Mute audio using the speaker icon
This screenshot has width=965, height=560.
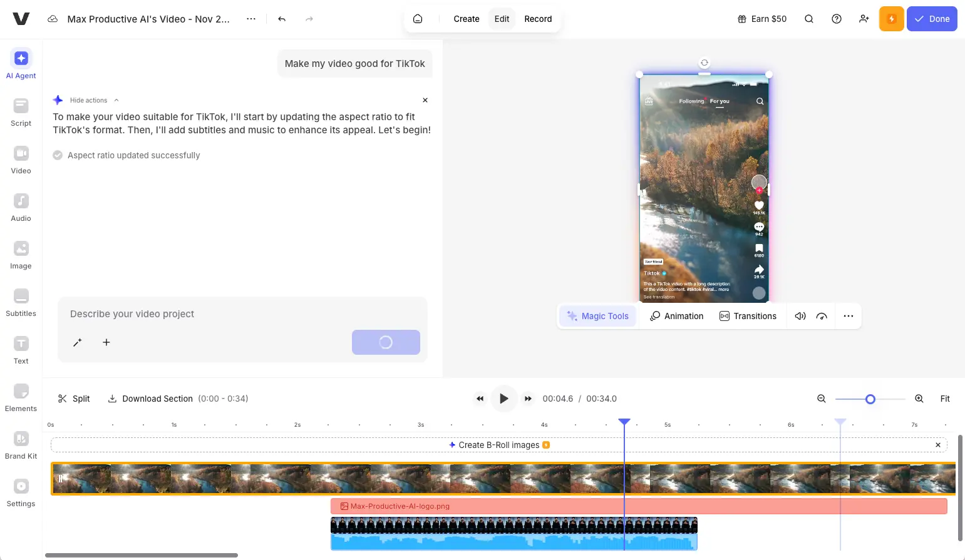(x=800, y=316)
